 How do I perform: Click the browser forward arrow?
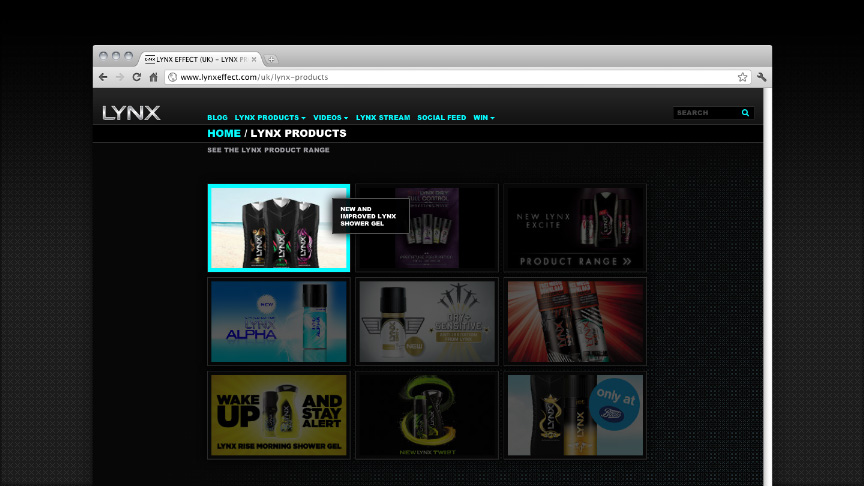coord(120,77)
